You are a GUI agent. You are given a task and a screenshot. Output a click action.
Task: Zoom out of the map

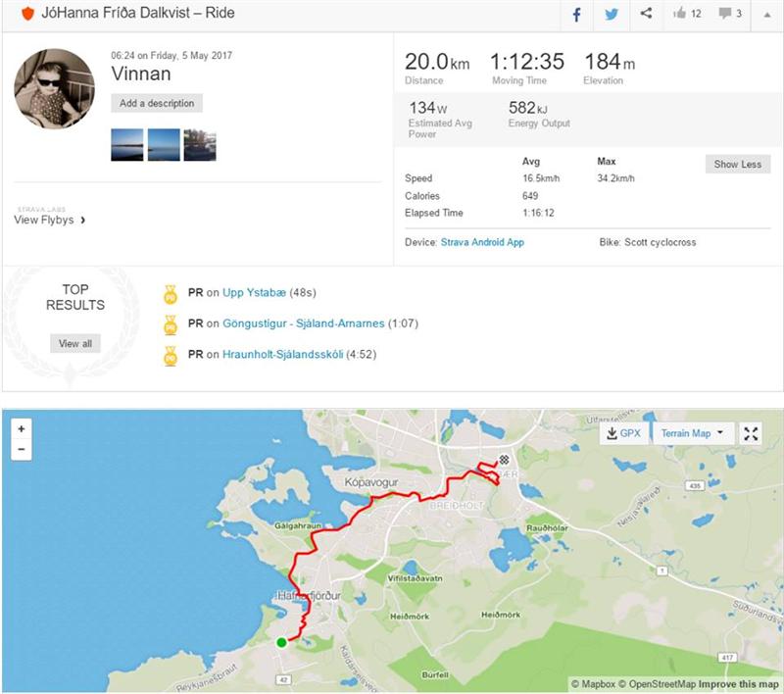[22, 449]
